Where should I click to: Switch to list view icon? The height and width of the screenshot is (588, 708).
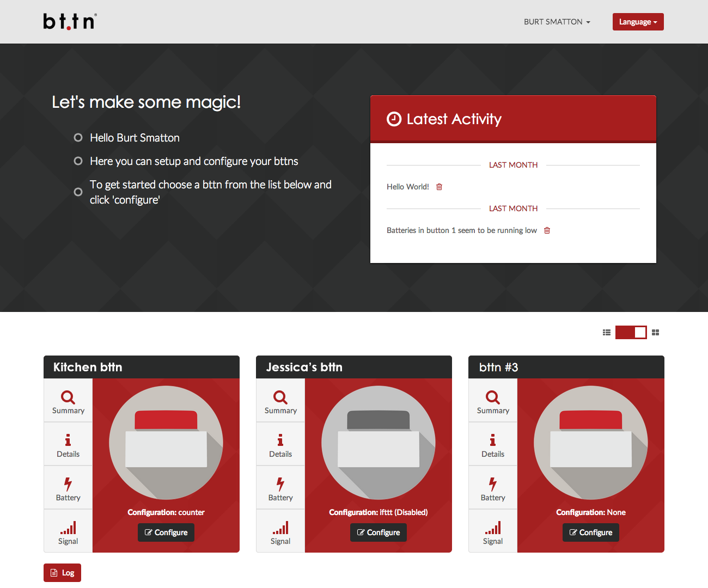(606, 332)
